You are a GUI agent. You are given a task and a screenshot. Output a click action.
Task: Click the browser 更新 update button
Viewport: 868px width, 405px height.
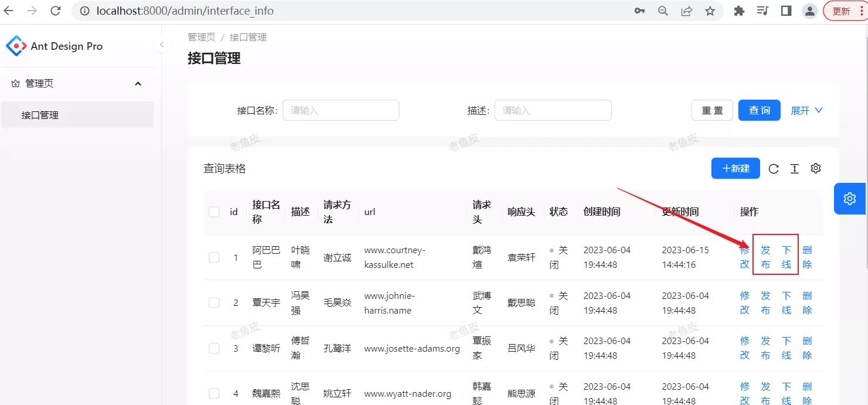point(845,11)
